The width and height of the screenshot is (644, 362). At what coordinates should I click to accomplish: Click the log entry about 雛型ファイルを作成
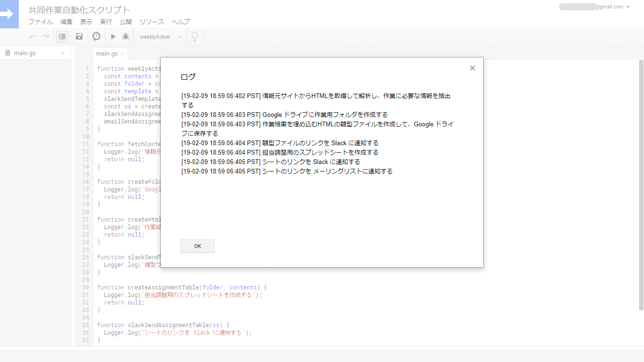(x=318, y=129)
